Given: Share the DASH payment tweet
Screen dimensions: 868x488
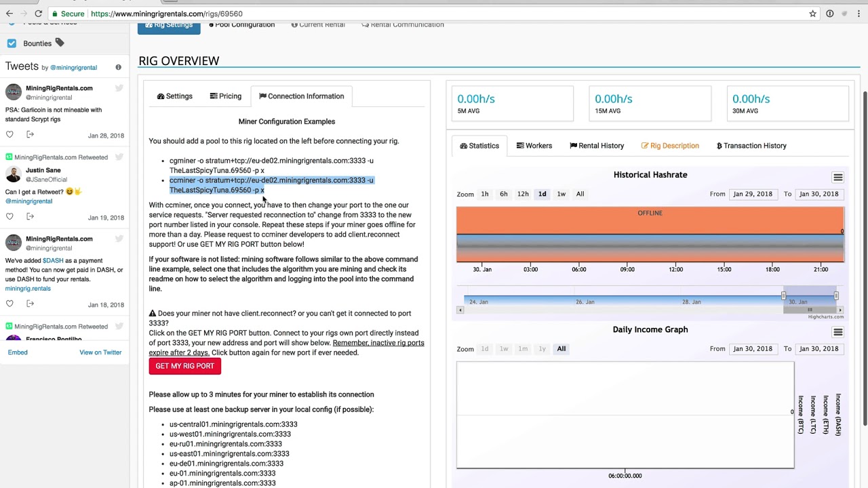Looking at the screenshot, I should pos(30,304).
